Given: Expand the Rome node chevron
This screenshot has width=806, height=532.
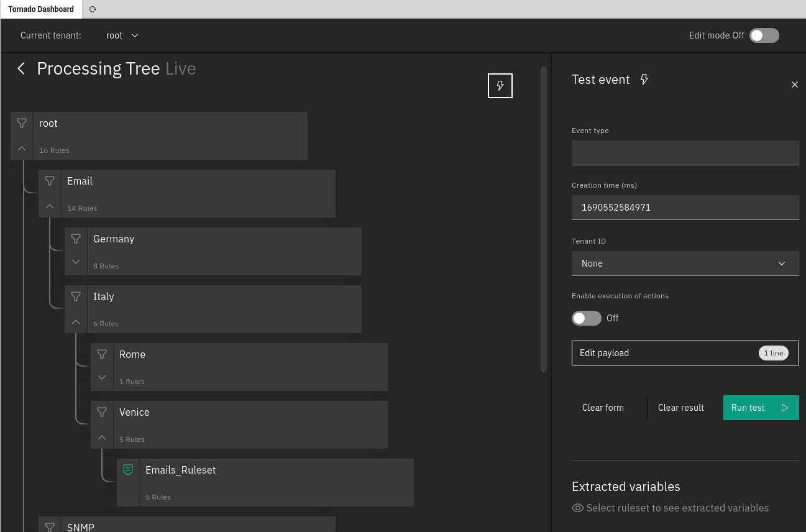Looking at the screenshot, I should [x=102, y=377].
